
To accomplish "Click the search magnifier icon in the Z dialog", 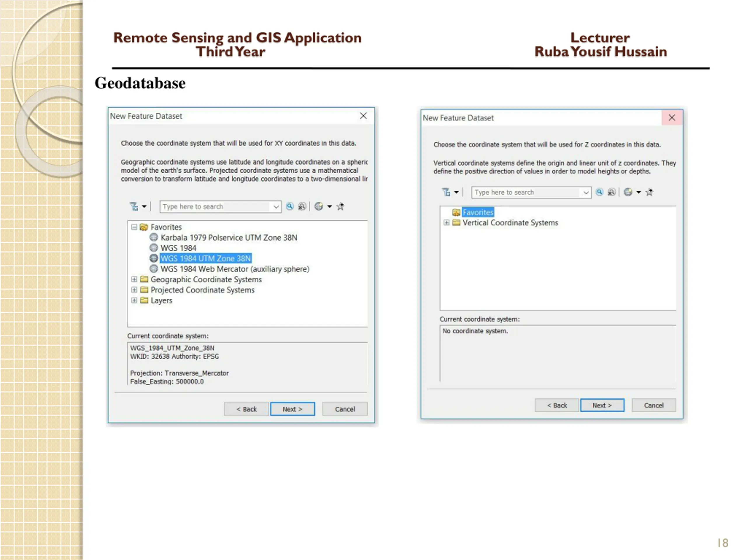I will [x=599, y=192].
